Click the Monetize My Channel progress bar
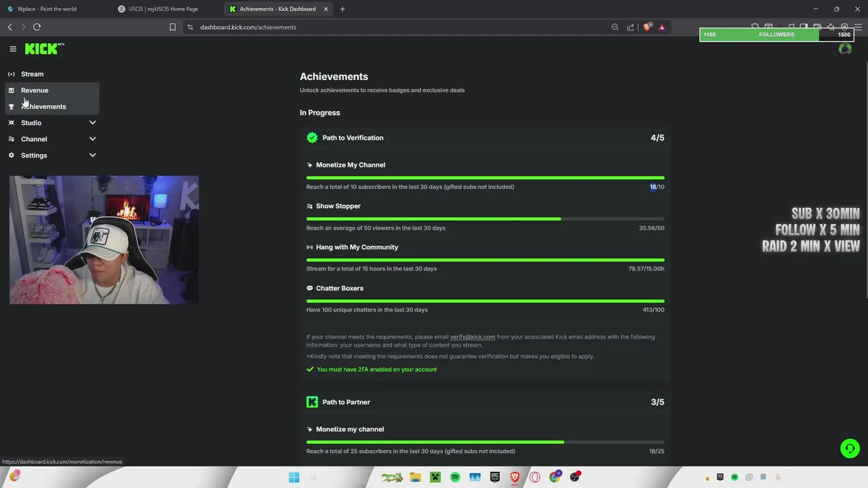 pyautogui.click(x=485, y=178)
